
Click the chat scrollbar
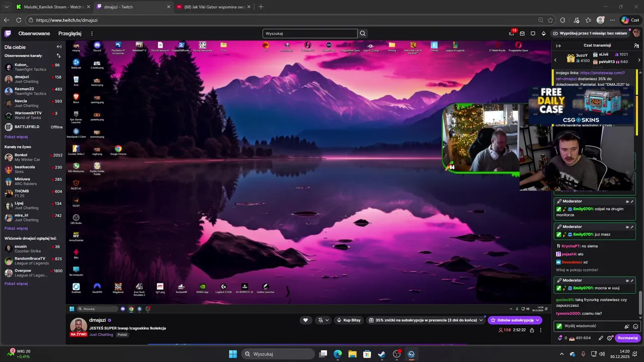pos(640,303)
